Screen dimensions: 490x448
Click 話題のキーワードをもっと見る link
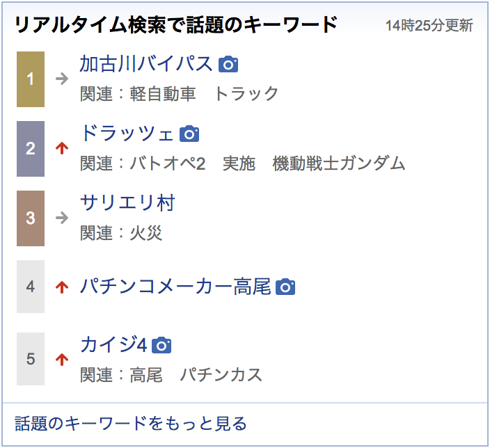131,424
